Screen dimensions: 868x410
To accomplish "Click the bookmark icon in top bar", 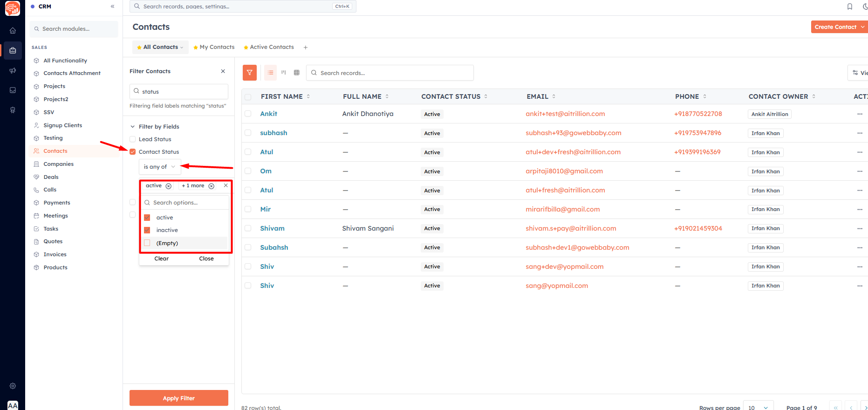I will coord(850,7).
